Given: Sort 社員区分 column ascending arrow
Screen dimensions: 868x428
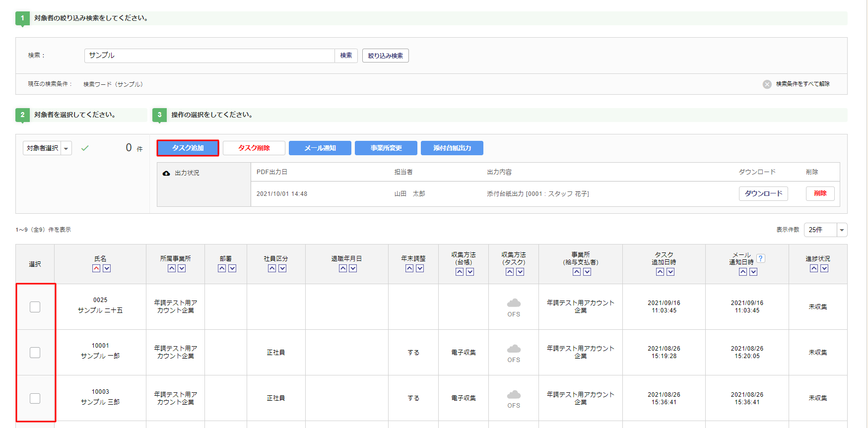Looking at the screenshot, I should click(x=272, y=268).
